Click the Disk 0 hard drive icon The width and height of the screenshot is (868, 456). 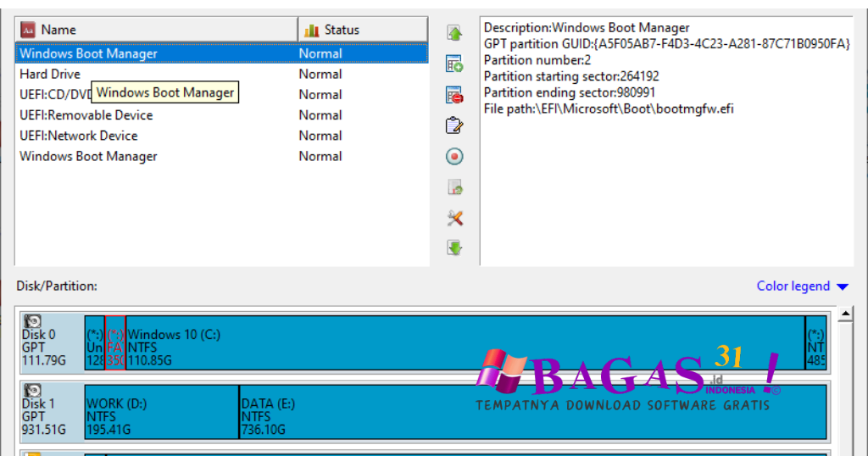point(33,321)
